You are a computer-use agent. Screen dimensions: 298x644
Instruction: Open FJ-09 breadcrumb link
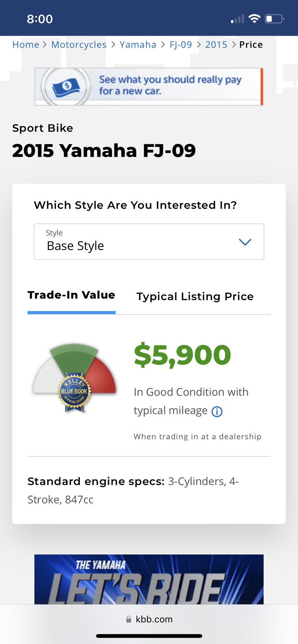click(181, 45)
